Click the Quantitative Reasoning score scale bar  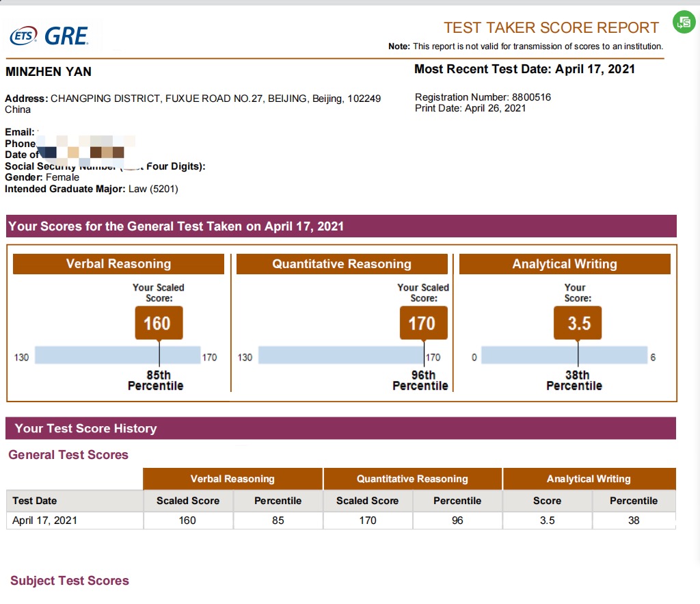[x=342, y=356]
